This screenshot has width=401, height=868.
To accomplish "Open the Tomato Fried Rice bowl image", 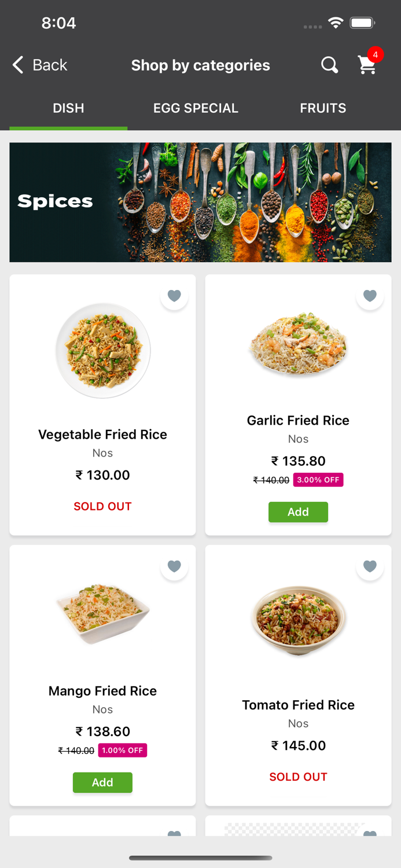I will tap(298, 620).
